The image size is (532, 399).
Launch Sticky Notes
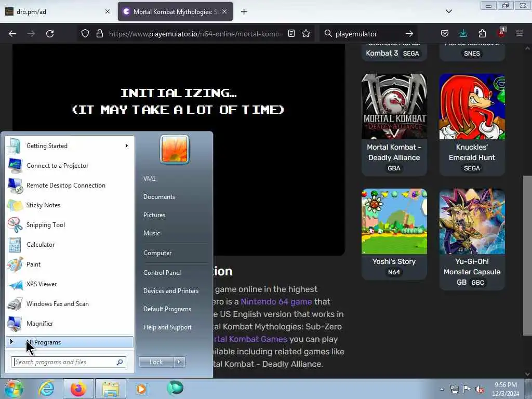70,205
